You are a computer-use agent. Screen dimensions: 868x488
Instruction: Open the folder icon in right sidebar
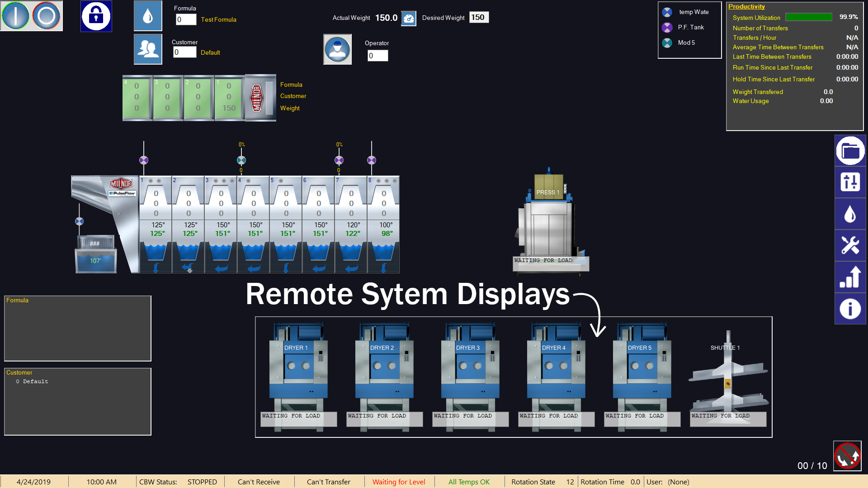[x=850, y=150]
